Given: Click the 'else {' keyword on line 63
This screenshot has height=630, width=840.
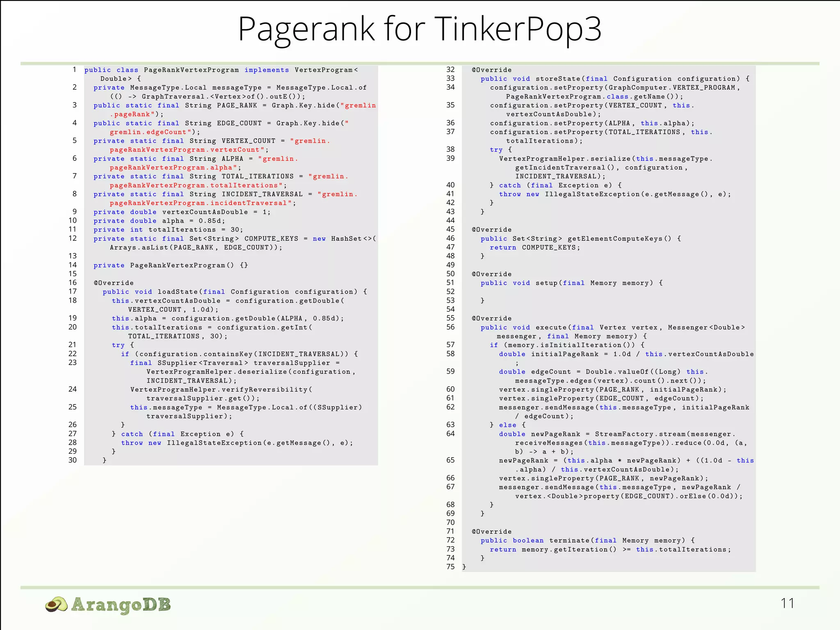Looking at the screenshot, I should pos(512,425).
